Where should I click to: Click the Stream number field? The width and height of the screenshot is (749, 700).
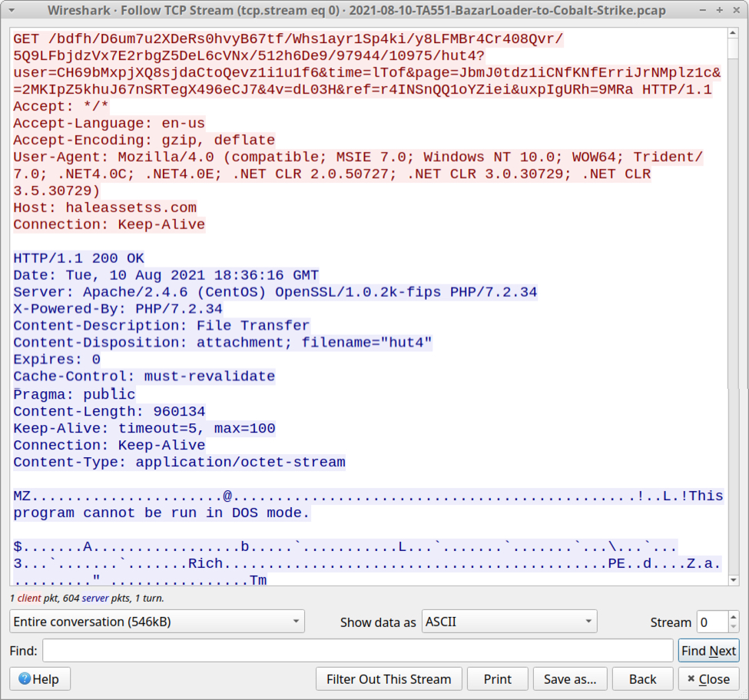tap(712, 622)
